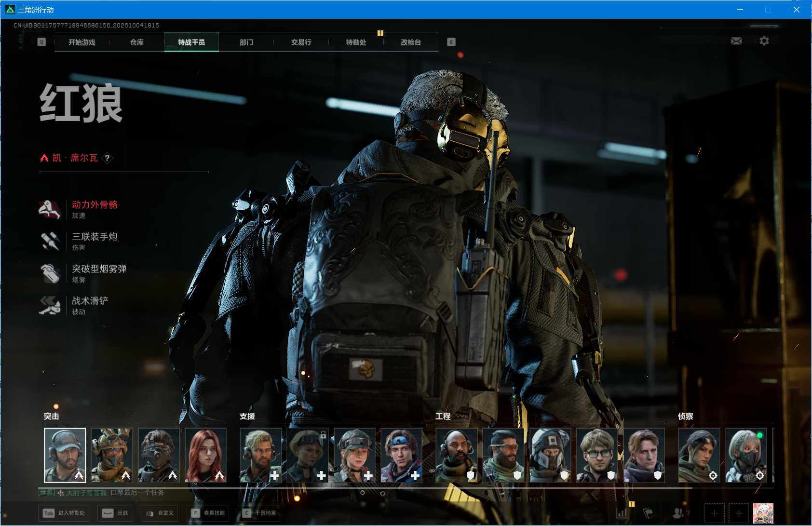This screenshot has width=812, height=526.
Task: Select the glasses-wearing engineer operator portrait
Action: [597, 455]
